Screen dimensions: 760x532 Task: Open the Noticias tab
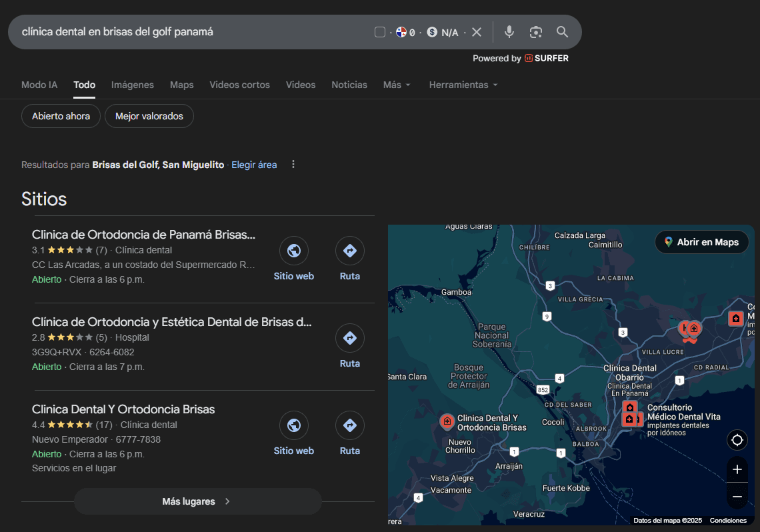pos(349,85)
